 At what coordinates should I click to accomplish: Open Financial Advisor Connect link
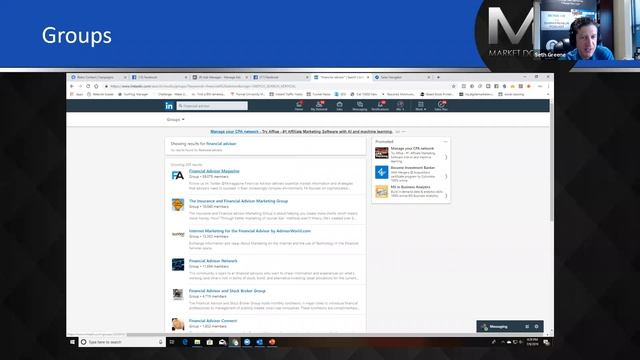pyautogui.click(x=213, y=321)
